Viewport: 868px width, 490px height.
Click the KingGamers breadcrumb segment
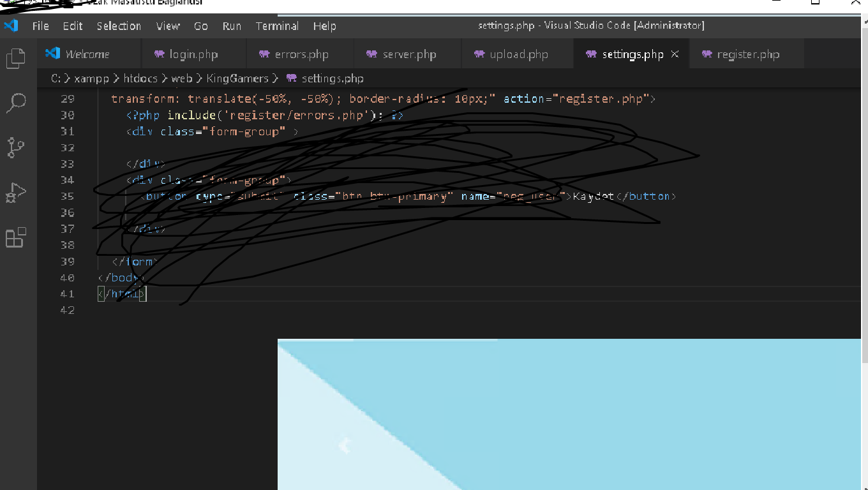[237, 78]
